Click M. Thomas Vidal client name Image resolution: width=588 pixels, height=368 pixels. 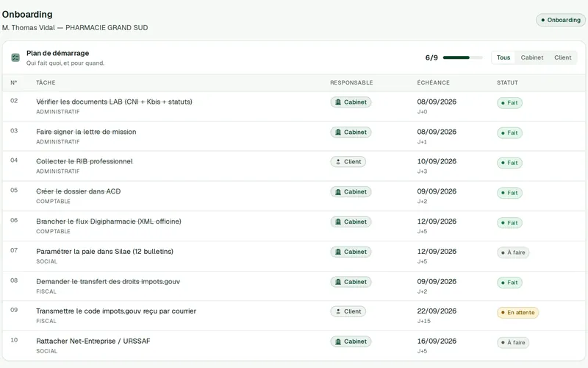[29, 28]
